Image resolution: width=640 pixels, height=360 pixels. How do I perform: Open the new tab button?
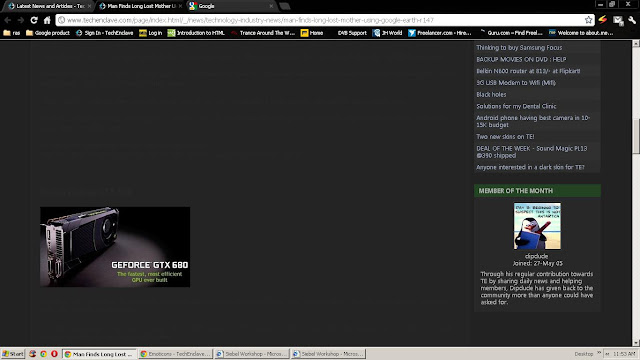285,6
